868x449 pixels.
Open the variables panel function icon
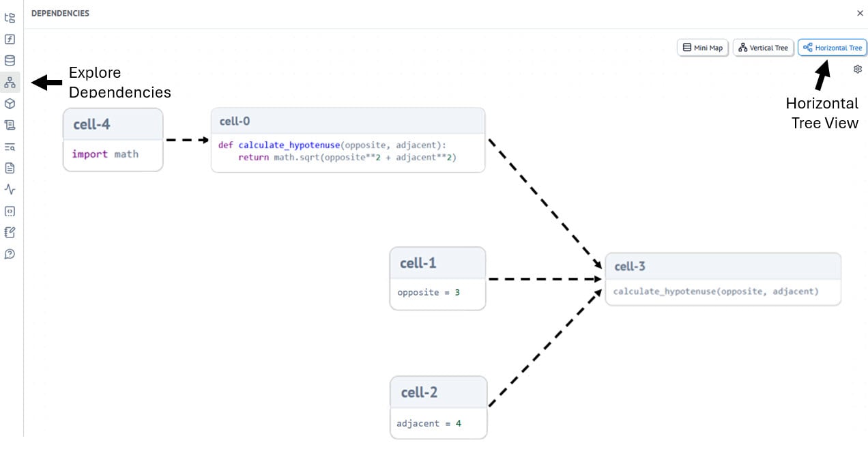10,39
